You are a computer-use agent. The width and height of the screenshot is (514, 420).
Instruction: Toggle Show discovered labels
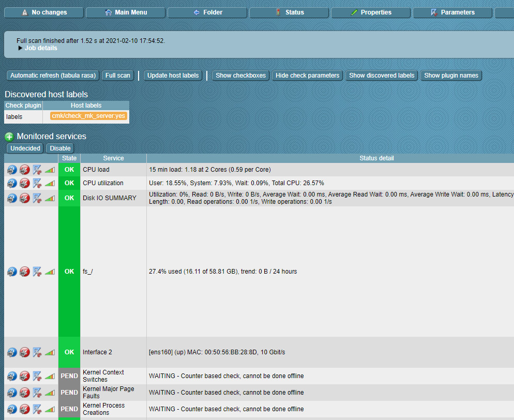click(381, 76)
